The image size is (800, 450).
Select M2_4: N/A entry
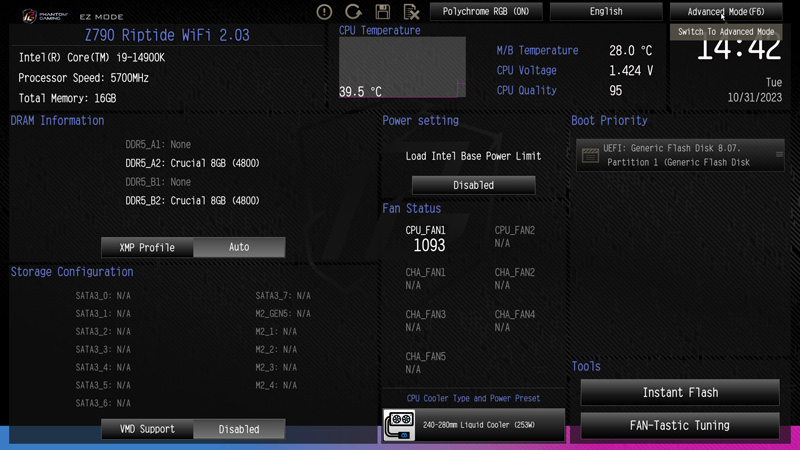click(x=276, y=385)
